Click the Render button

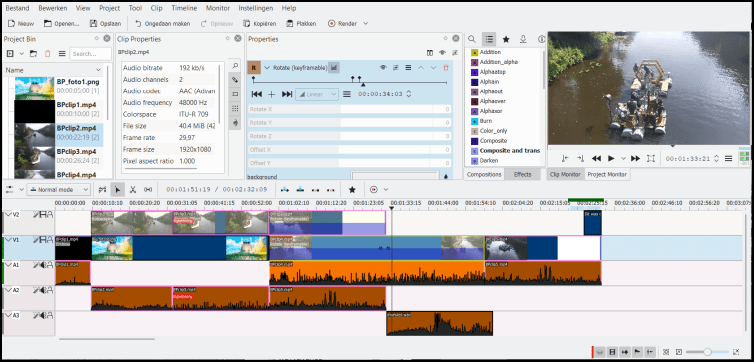click(342, 23)
